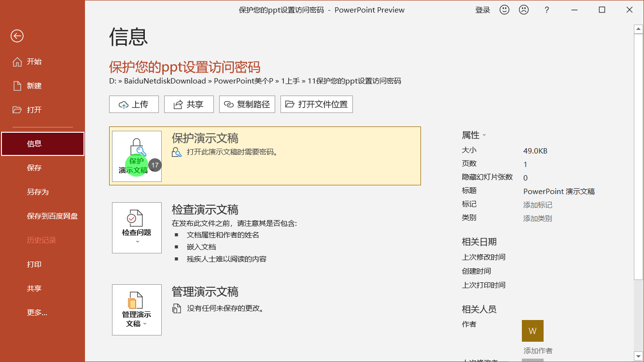Click 残疾人士难以阅读的内容 list item

point(226,259)
